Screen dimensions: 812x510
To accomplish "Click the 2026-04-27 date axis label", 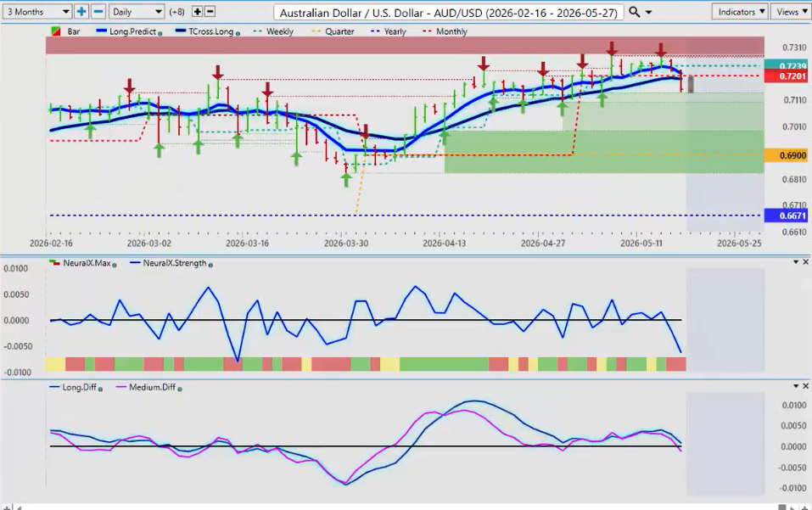I will pyautogui.click(x=543, y=243).
